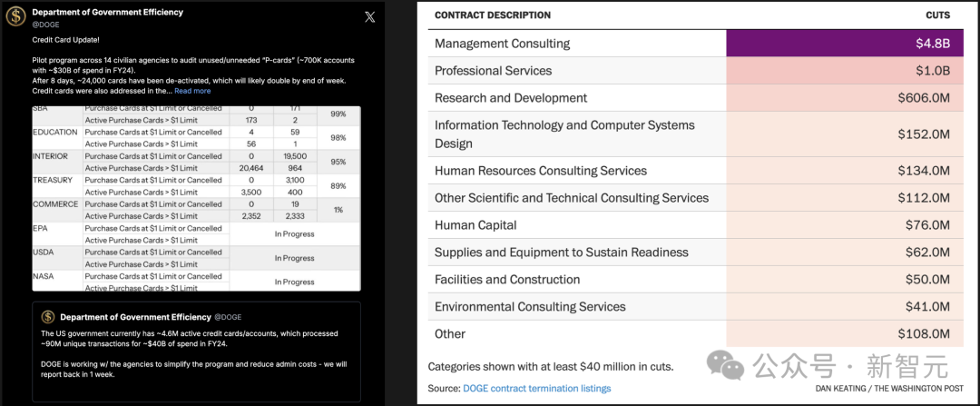Click the 2,352 value in Commerce row

[x=250, y=216]
